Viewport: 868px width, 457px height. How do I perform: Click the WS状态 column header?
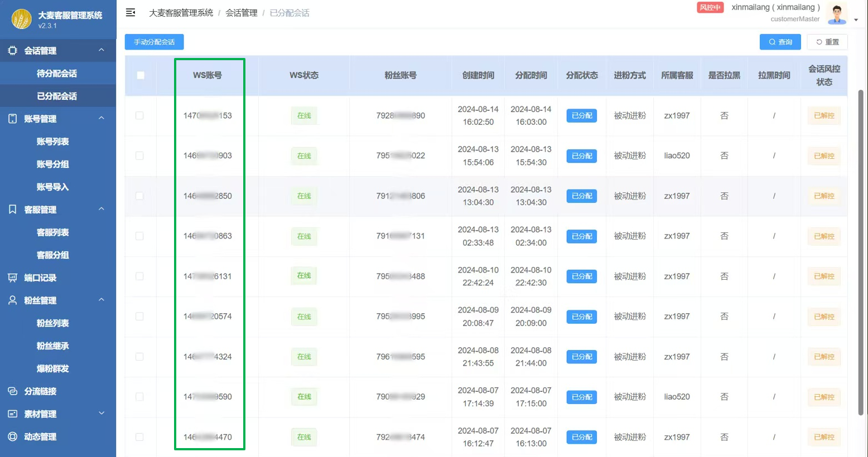tap(304, 75)
